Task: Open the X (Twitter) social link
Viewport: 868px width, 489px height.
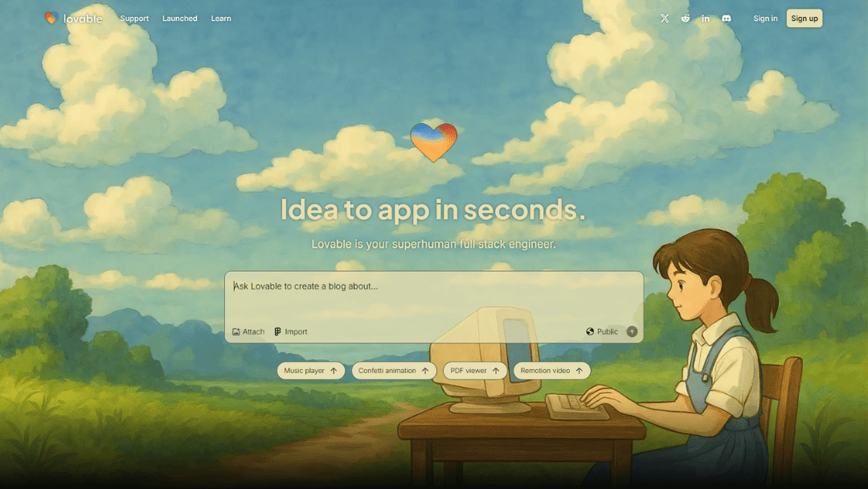Action: pyautogui.click(x=665, y=18)
